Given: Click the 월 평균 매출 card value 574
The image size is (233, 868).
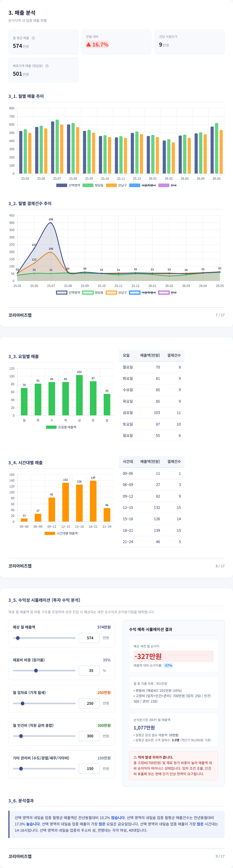Looking at the screenshot, I should tap(17, 46).
